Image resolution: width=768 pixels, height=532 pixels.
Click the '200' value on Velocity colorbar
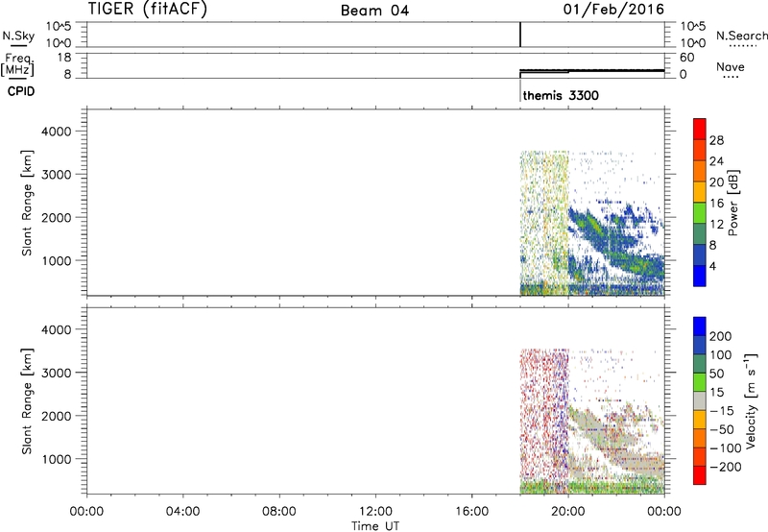coord(721,336)
